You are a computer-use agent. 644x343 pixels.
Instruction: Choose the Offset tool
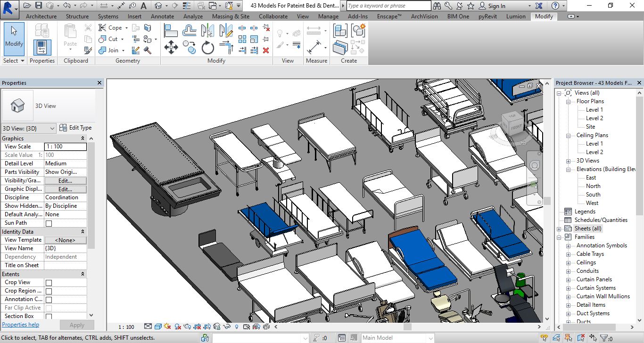tap(190, 31)
